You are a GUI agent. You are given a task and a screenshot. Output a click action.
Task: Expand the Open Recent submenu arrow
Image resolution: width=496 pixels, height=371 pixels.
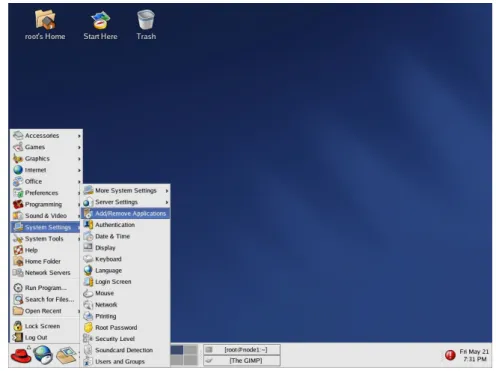pos(79,311)
